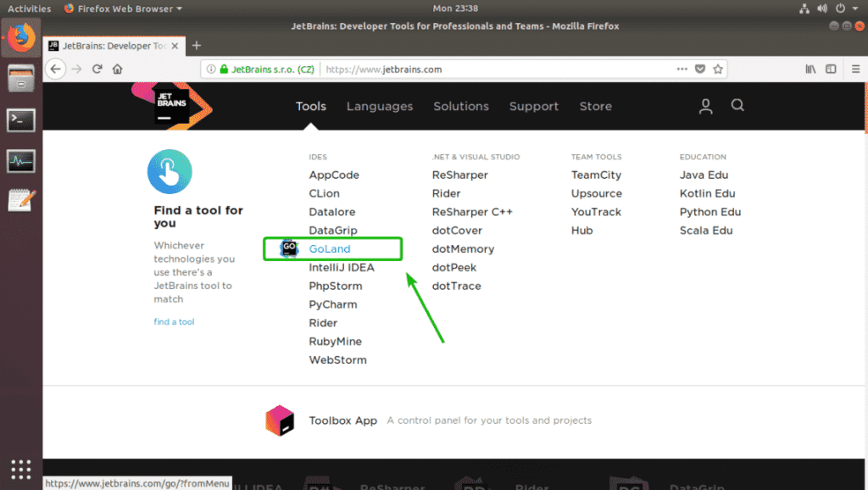
Task: Open the CLion link
Action: pyautogui.click(x=324, y=193)
